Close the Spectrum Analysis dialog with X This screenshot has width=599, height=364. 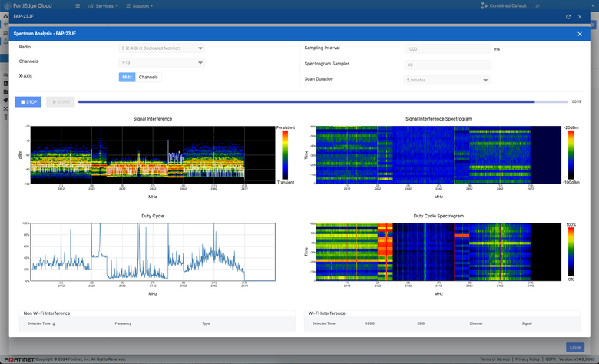tap(580, 34)
